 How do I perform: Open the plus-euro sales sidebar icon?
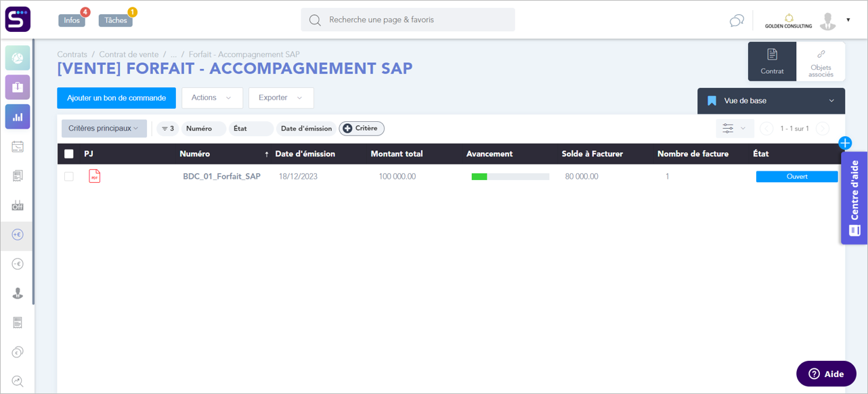pyautogui.click(x=18, y=234)
